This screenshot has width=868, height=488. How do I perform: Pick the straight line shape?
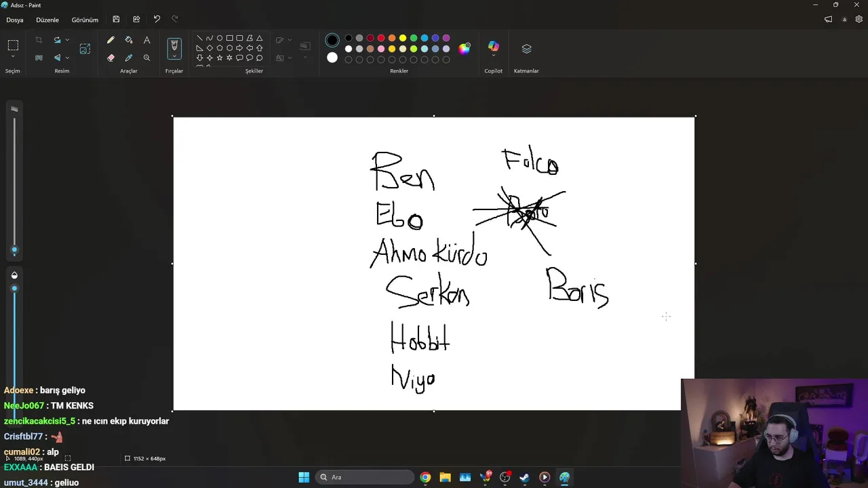pyautogui.click(x=199, y=38)
